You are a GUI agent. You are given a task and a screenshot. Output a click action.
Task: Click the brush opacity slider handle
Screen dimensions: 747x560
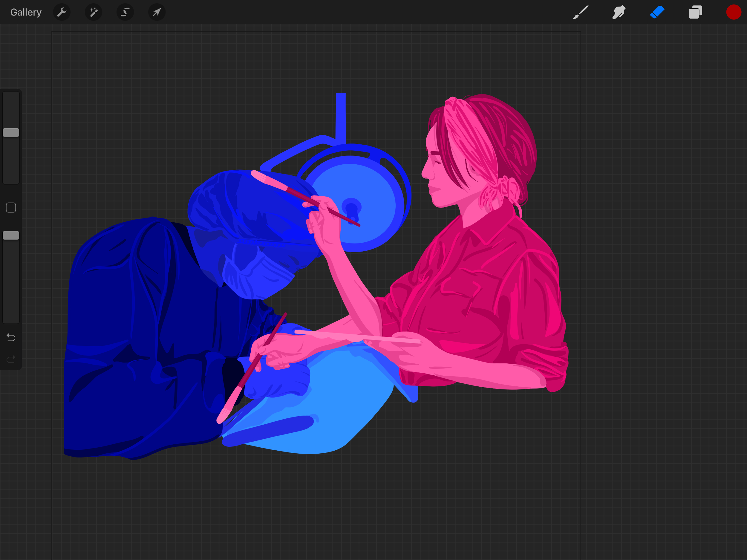(x=11, y=235)
